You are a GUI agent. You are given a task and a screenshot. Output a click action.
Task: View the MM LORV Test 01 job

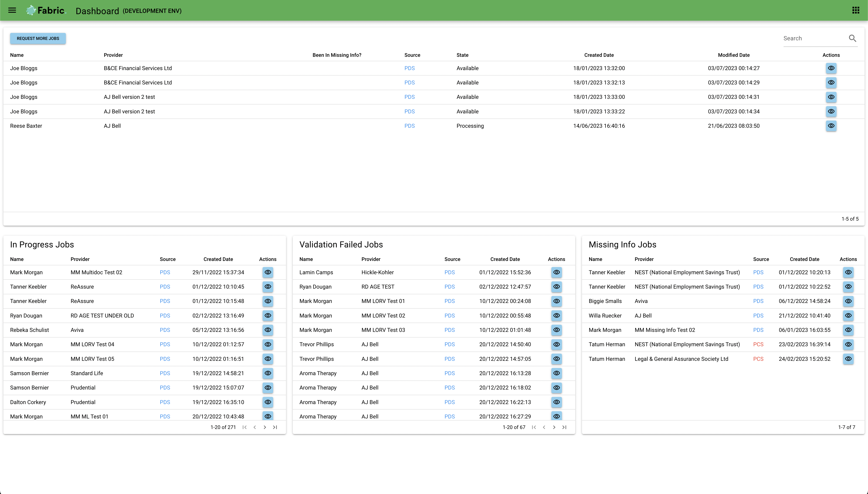point(556,301)
